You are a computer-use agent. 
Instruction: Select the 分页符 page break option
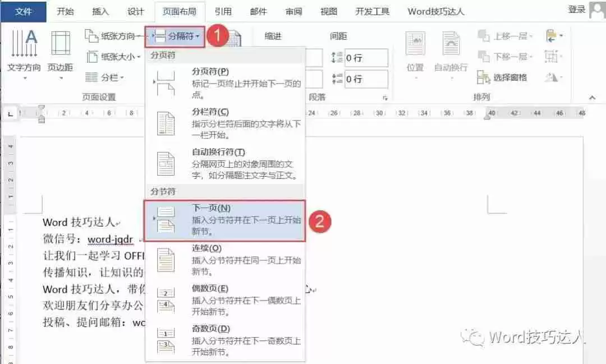[x=224, y=75]
